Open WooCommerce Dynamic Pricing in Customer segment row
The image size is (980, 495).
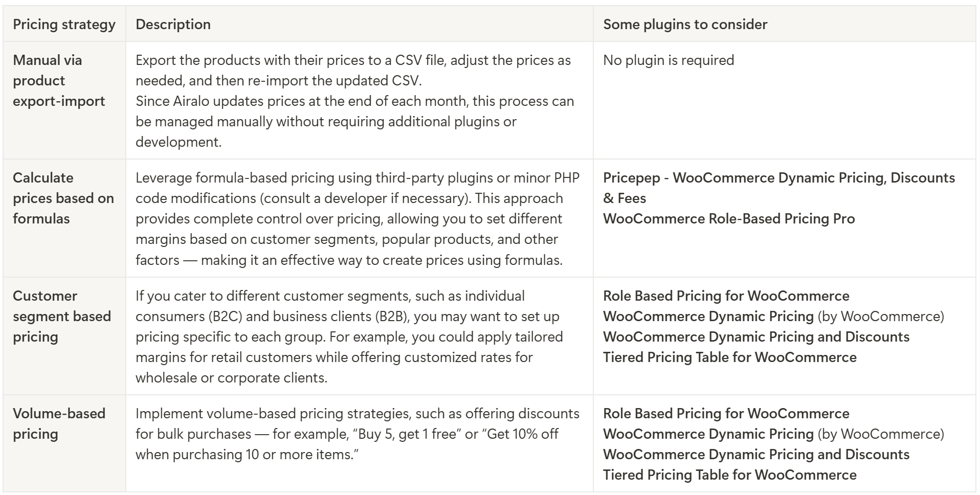point(708,317)
